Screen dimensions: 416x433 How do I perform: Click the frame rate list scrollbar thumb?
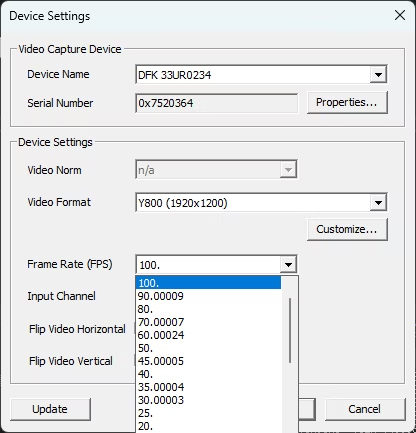(x=290, y=330)
